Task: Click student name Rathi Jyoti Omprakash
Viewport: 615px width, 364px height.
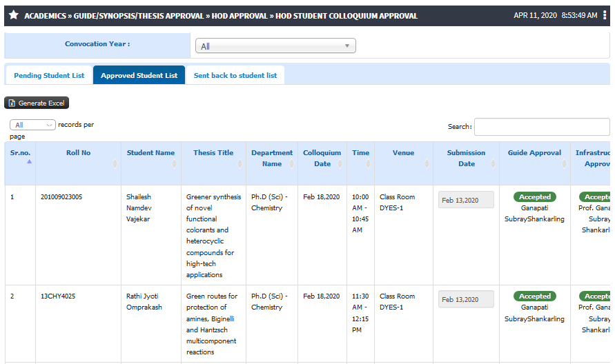Action: tap(144, 302)
